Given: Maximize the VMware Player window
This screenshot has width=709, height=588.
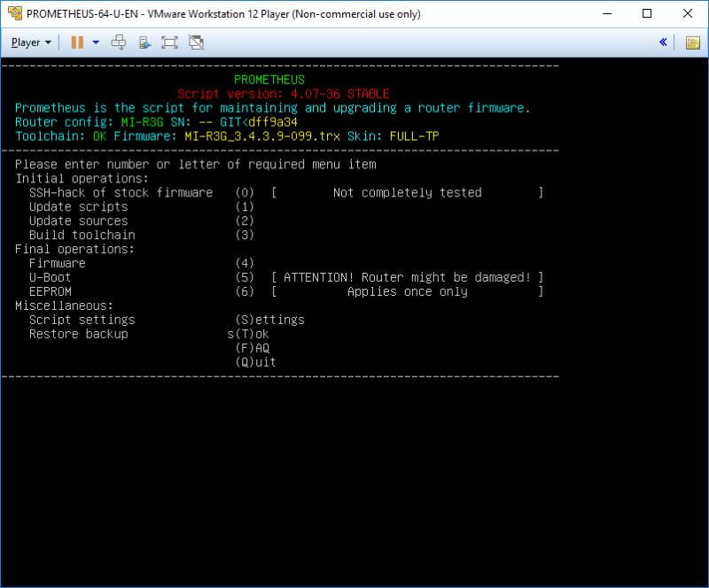Looking at the screenshot, I should 647,13.
